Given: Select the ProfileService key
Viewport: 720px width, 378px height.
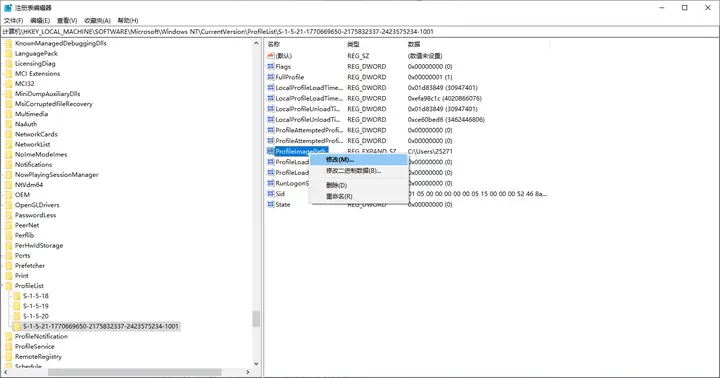Looking at the screenshot, I should point(34,346).
